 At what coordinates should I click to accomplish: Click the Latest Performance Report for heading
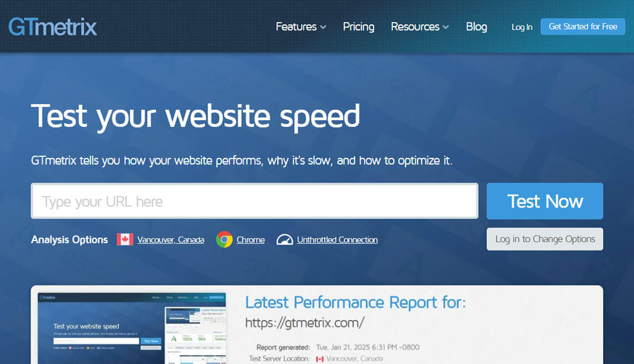pyautogui.click(x=356, y=303)
